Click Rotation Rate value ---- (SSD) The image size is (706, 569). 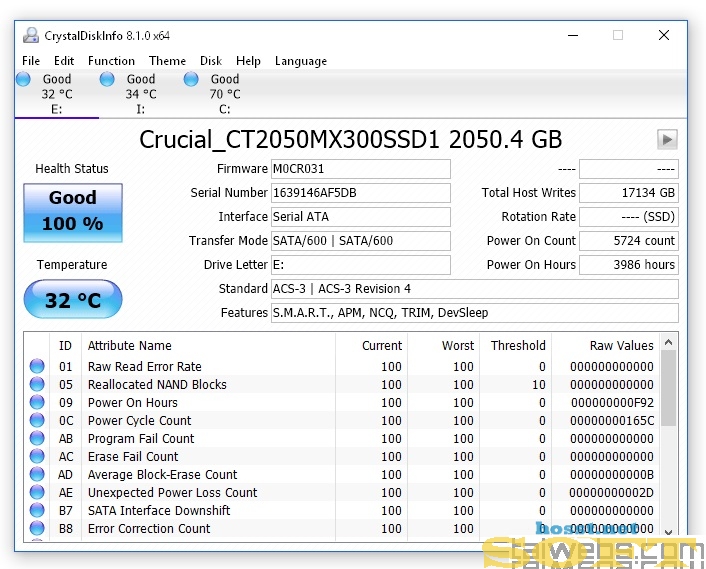629,217
